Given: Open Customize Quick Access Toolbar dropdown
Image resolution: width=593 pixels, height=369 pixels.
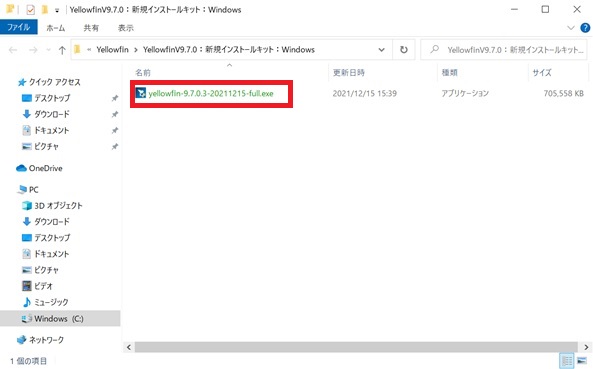Looking at the screenshot, I should tap(57, 10).
